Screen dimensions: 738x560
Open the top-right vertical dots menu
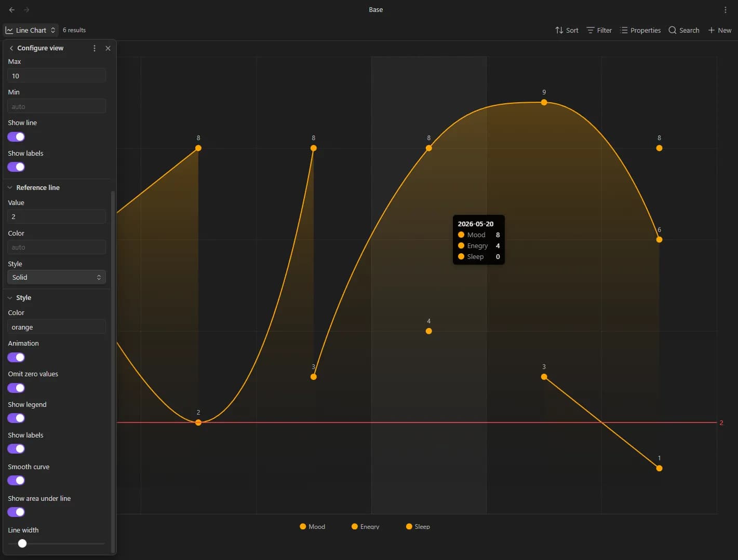pos(726,10)
